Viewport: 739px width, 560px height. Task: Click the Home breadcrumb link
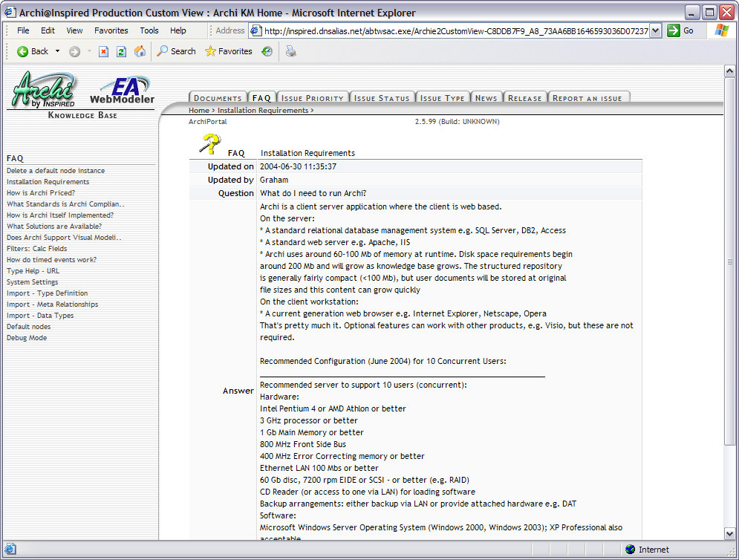(198, 111)
